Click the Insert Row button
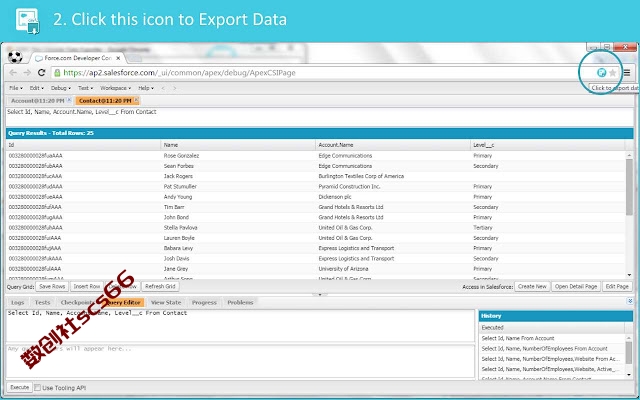 87,287
